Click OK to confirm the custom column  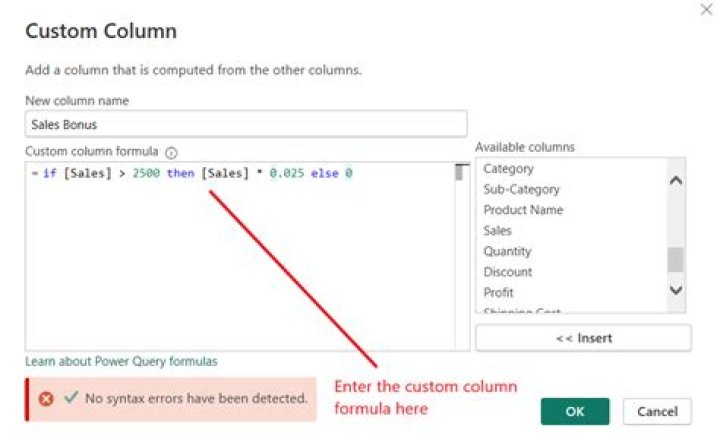coord(574,411)
